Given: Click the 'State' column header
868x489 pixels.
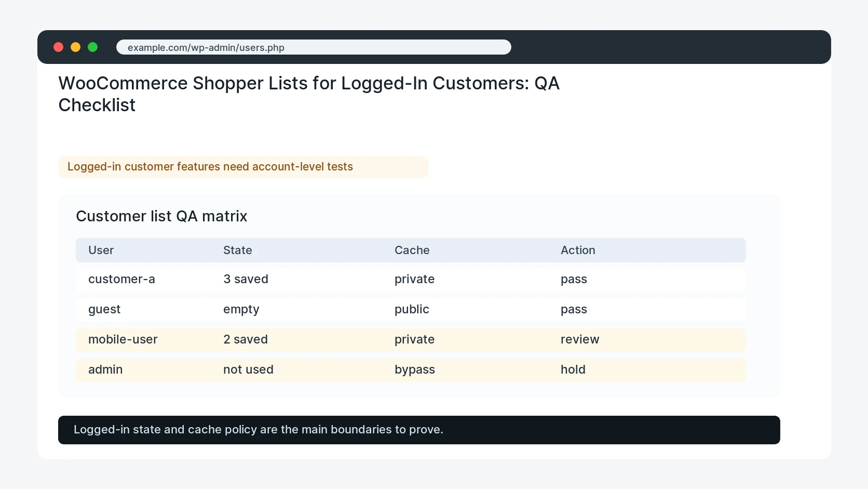Looking at the screenshot, I should (x=238, y=250).
